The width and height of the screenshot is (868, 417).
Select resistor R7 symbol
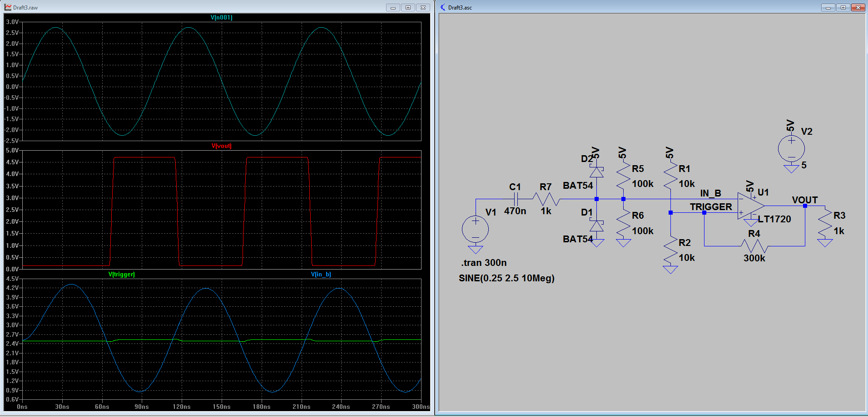tap(546, 199)
